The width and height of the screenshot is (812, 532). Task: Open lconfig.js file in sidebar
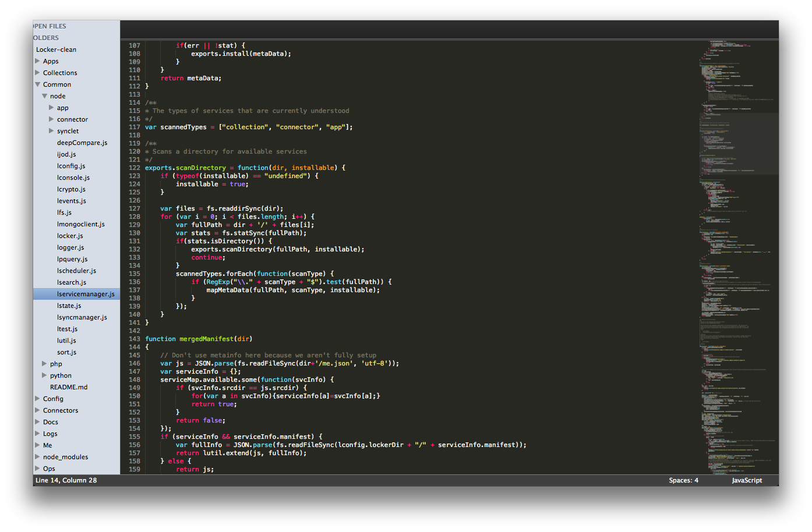tap(71, 166)
